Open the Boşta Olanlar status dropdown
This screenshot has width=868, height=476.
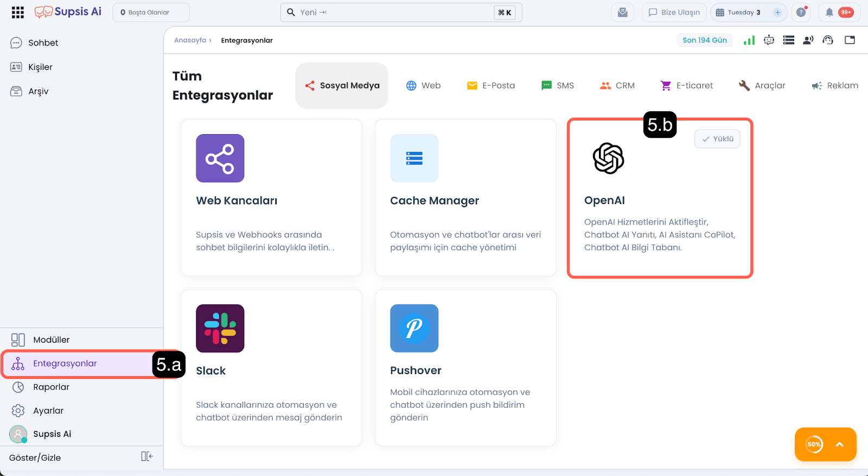pos(151,12)
